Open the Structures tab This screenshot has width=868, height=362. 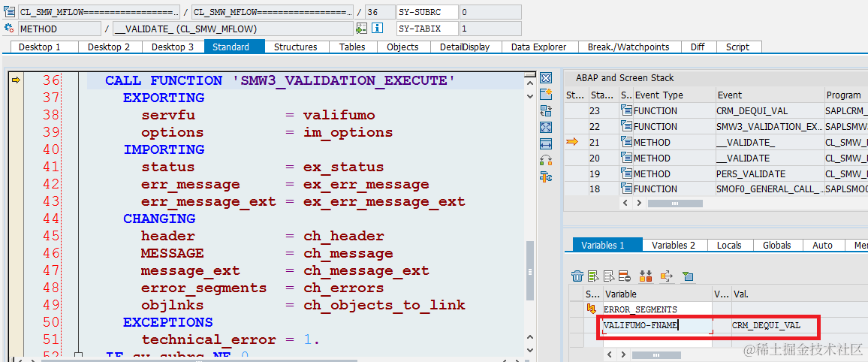coord(296,47)
